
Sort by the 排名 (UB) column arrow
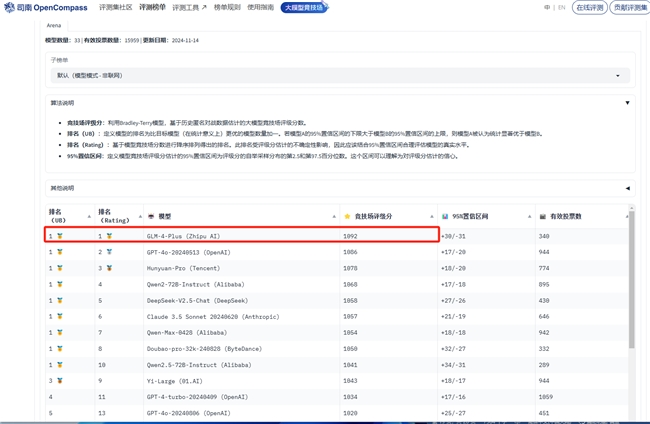(x=89, y=216)
